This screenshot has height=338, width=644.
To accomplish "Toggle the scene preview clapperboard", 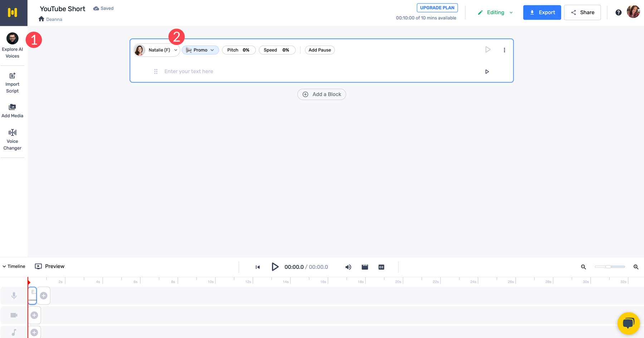I will [365, 267].
